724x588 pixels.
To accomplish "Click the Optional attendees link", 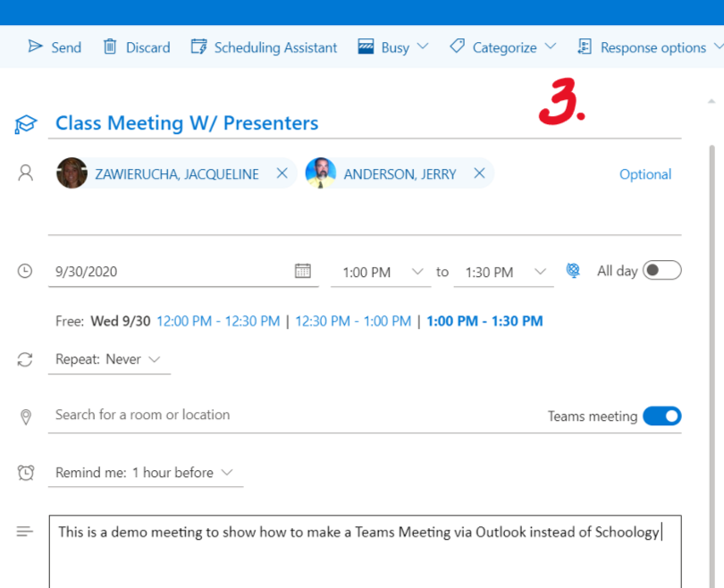I will [644, 174].
